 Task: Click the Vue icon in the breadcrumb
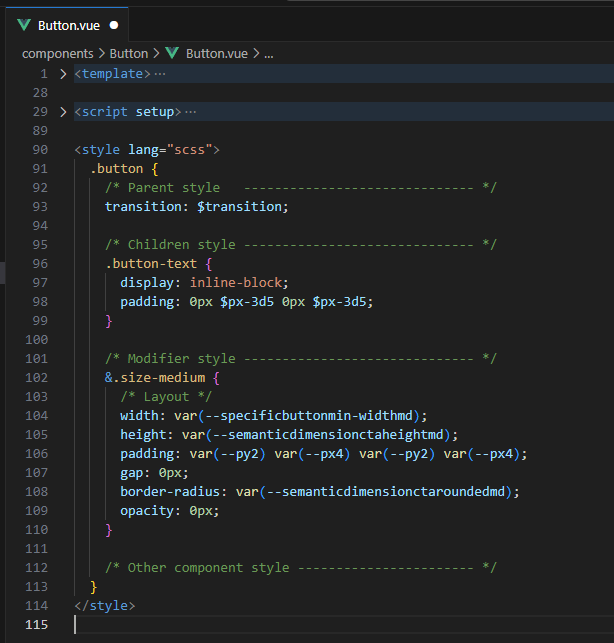click(x=172, y=53)
